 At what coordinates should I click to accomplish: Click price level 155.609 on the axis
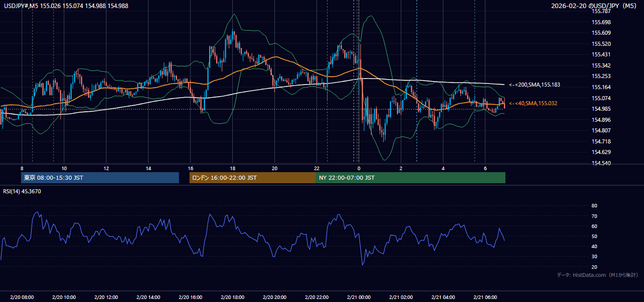tap(601, 33)
